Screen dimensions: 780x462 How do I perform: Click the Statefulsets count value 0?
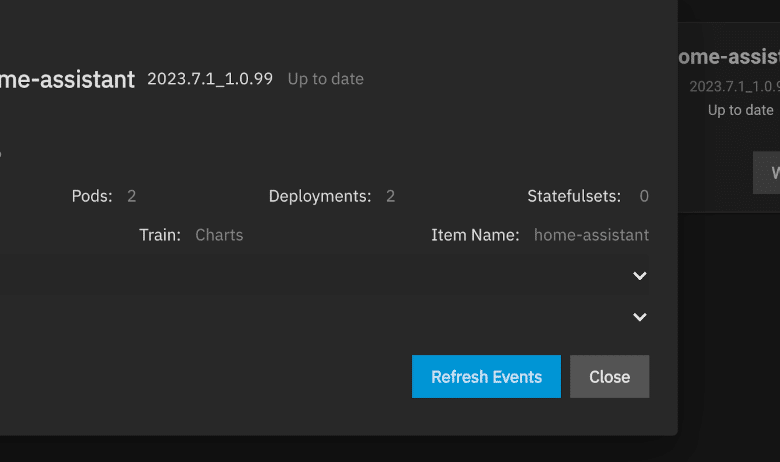tap(644, 196)
